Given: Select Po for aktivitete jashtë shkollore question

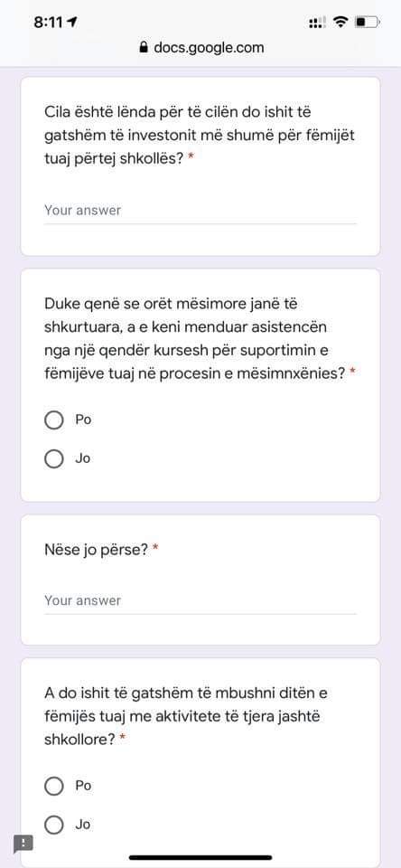Looking at the screenshot, I should click(x=53, y=786).
